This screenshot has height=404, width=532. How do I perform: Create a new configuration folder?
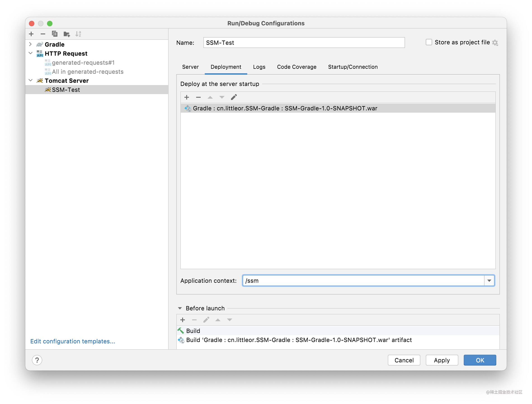(67, 34)
